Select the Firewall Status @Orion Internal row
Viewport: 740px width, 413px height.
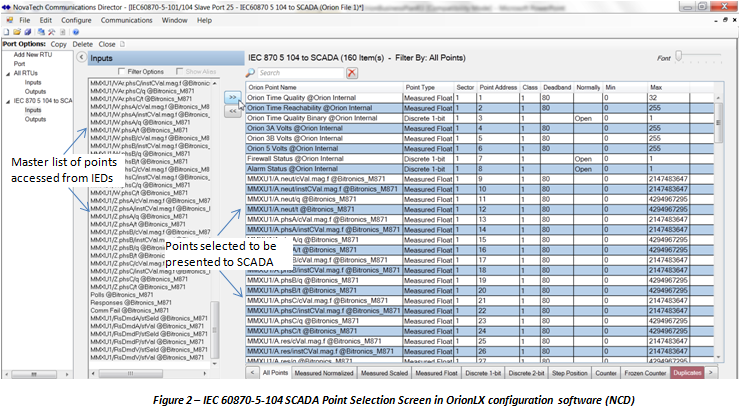(479, 159)
